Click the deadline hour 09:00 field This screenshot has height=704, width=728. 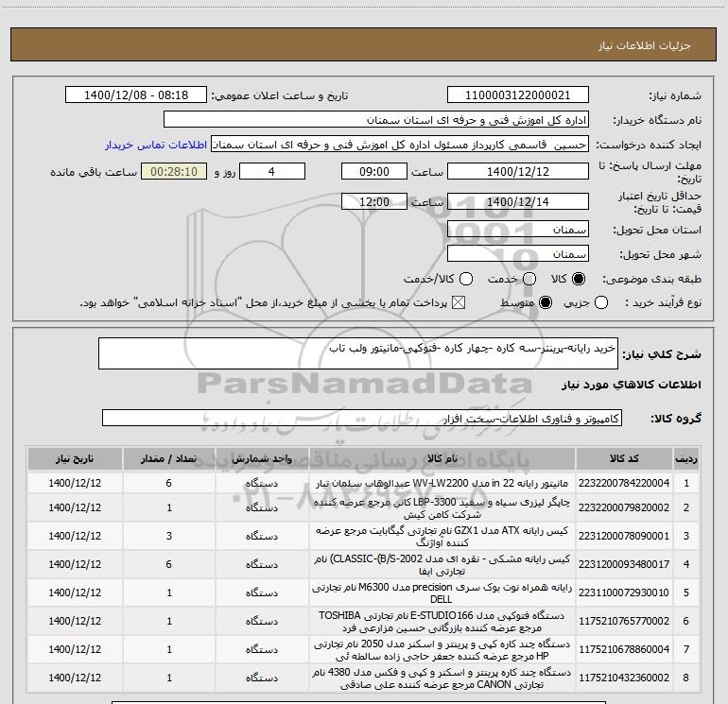pyautogui.click(x=374, y=171)
